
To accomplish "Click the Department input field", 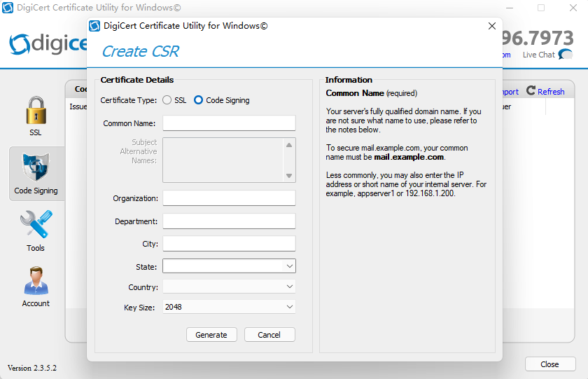I will 229,221.
